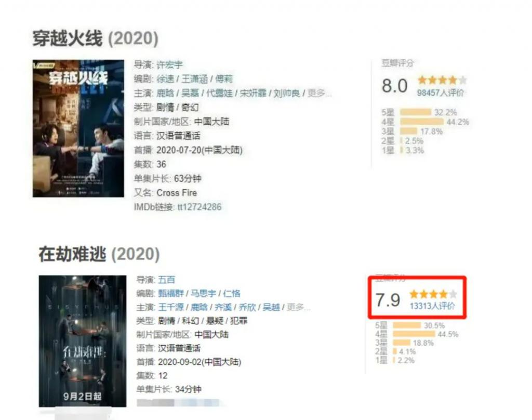Click the 5星 32.2% rating bar
The height and width of the screenshot is (420, 532).
[416, 112]
